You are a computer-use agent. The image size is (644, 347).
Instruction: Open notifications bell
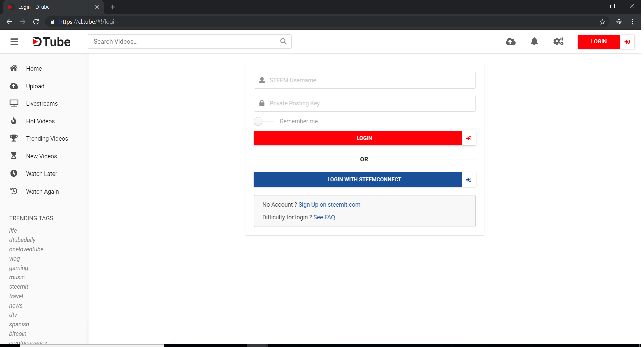pos(534,41)
